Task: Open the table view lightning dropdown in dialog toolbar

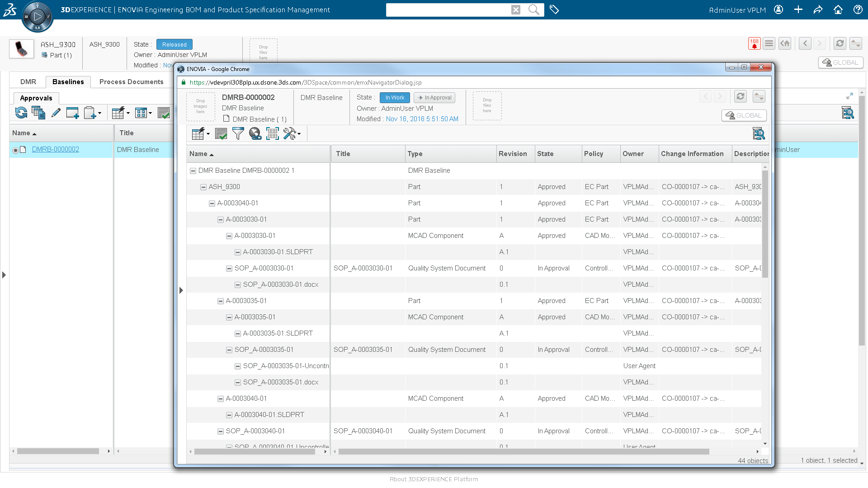Action: (x=201, y=133)
